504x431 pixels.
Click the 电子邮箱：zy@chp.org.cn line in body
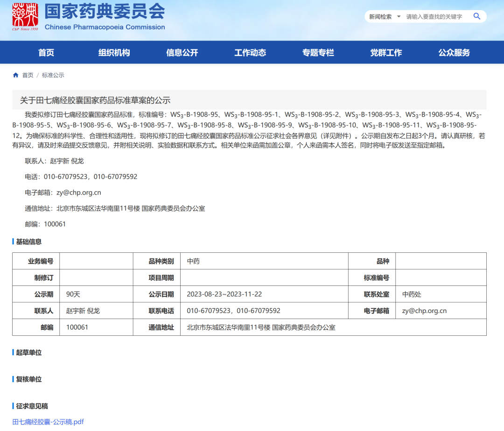click(x=63, y=192)
